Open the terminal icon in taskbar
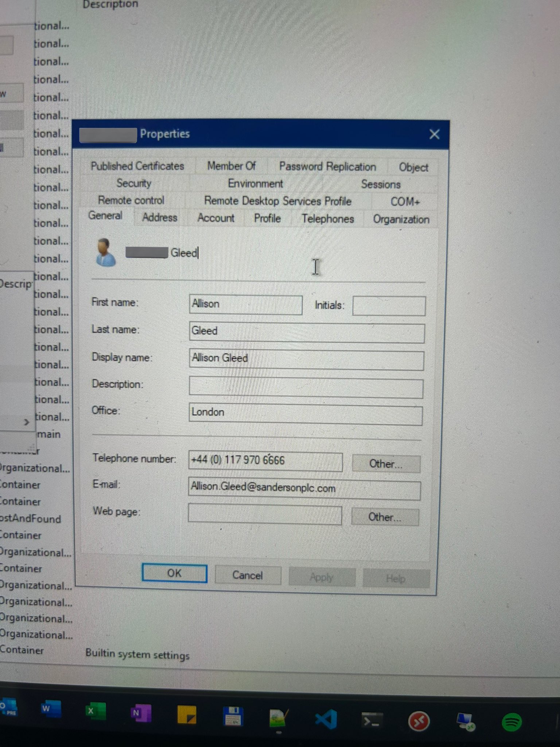The width and height of the screenshot is (560, 747). tap(372, 721)
